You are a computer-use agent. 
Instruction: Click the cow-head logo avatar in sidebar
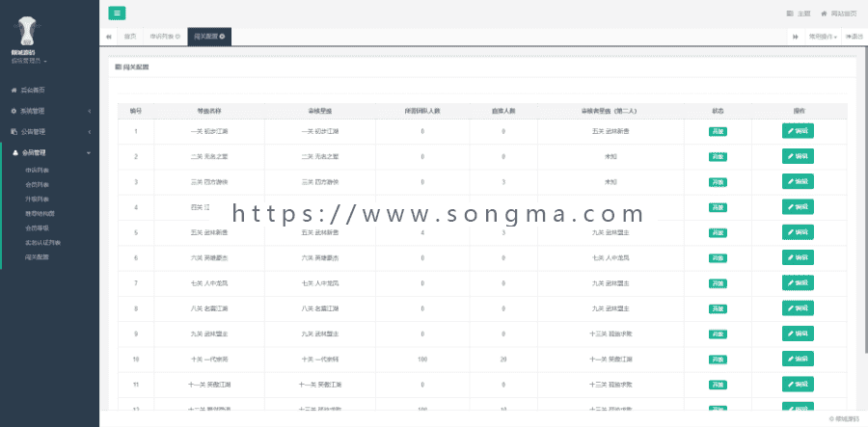(27, 31)
